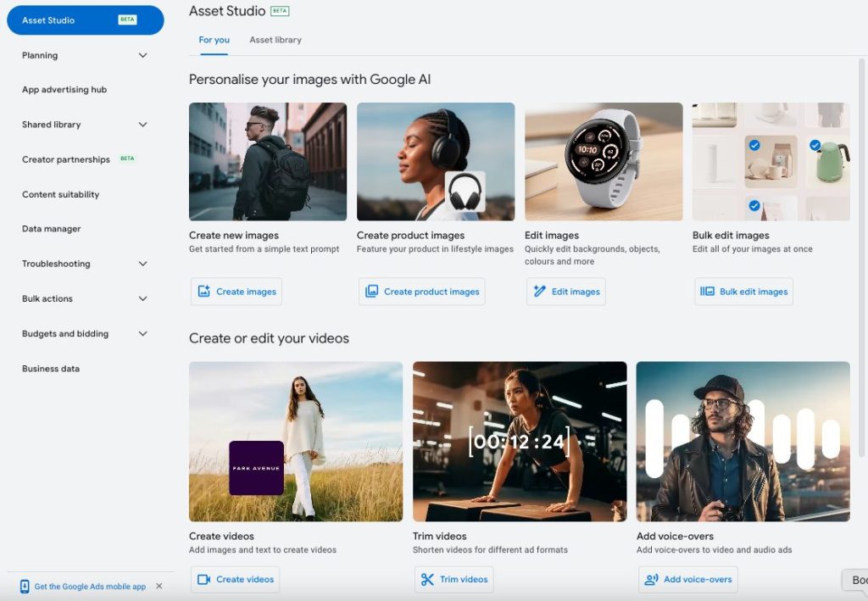Click the Add voice-overs title text

click(x=675, y=537)
